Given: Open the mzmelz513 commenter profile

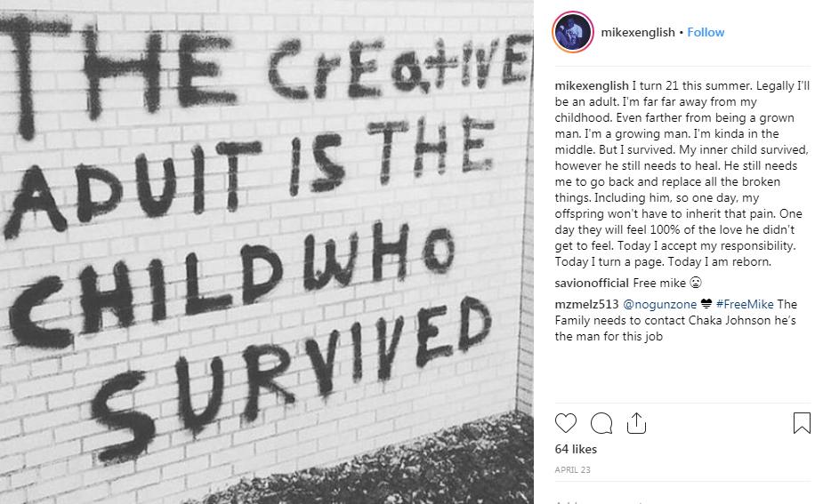Looking at the screenshot, I should tap(580, 305).
